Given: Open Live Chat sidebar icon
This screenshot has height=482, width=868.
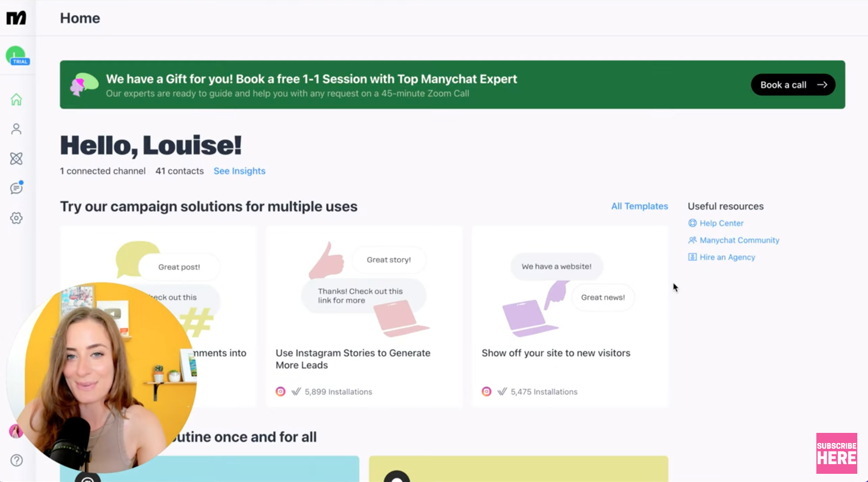Looking at the screenshot, I should (16, 188).
